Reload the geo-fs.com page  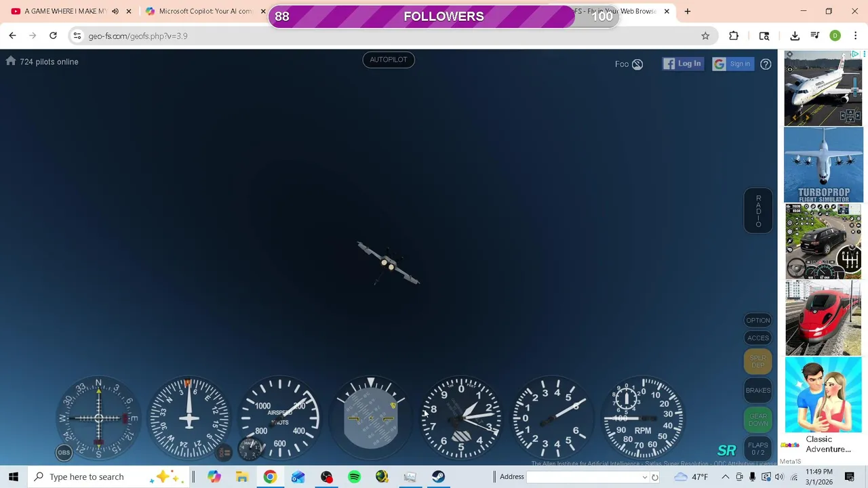(53, 36)
